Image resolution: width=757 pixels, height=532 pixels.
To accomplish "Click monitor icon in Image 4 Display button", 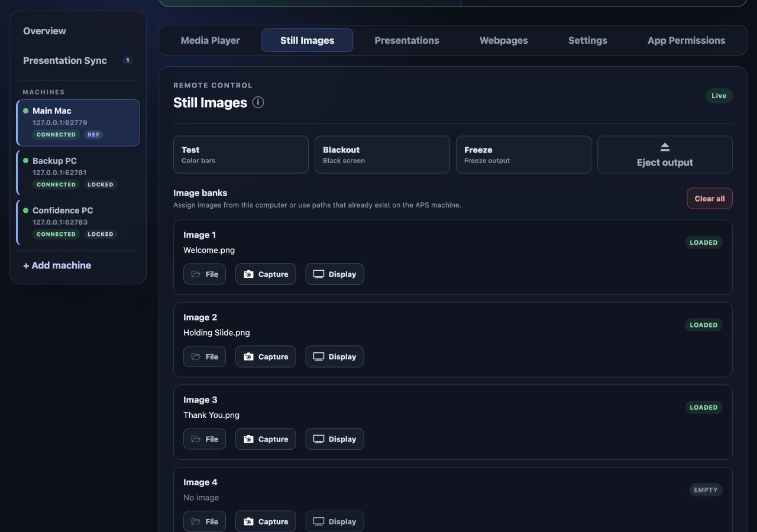I will click(x=318, y=521).
